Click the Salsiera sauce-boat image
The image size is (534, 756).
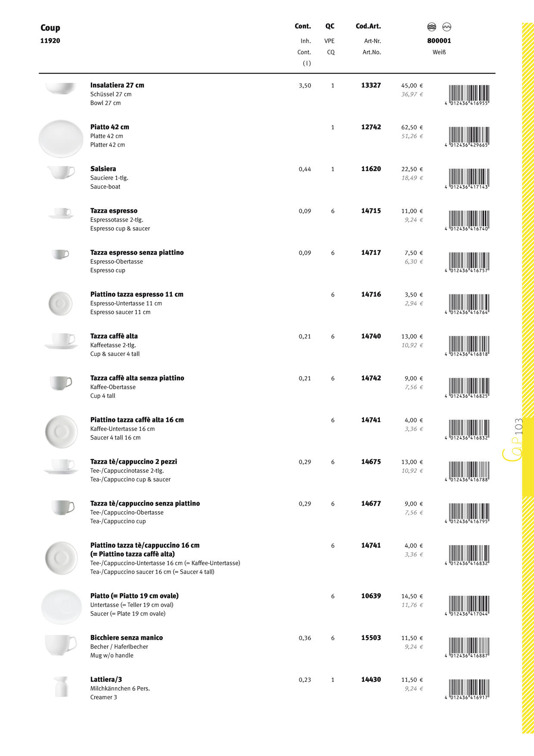point(61,172)
